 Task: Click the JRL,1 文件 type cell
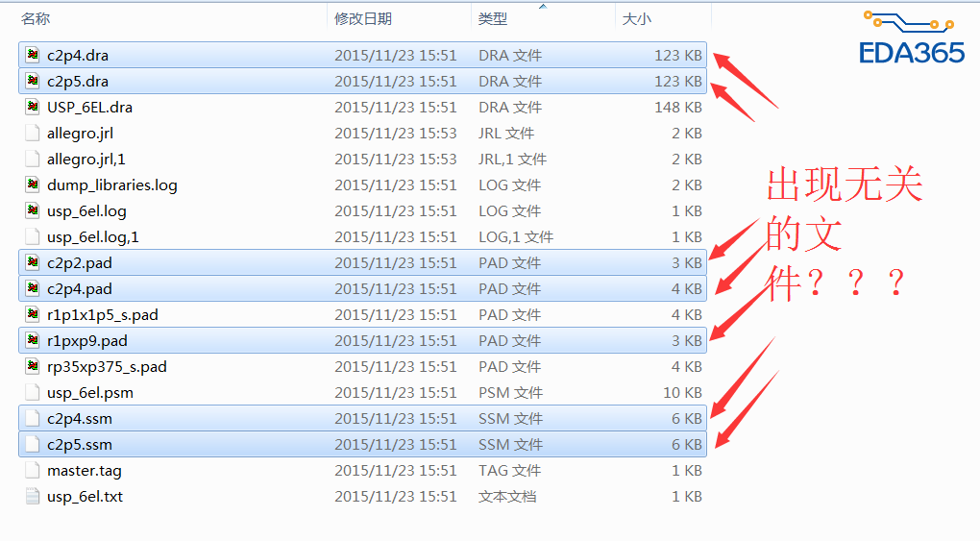(512, 159)
